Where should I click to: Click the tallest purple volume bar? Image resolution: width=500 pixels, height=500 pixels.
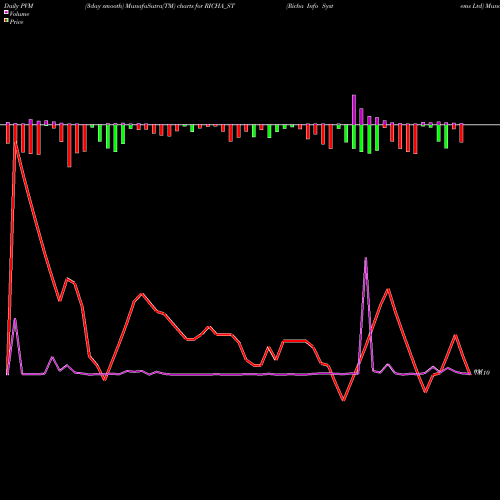click(354, 110)
